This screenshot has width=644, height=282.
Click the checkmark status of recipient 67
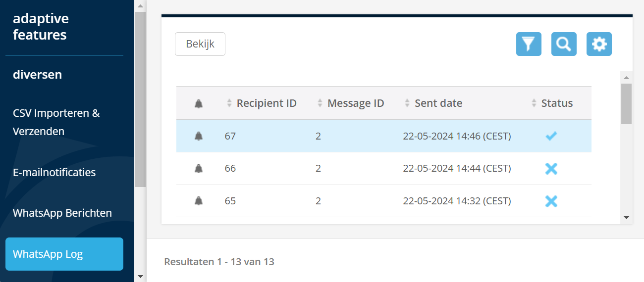(551, 136)
